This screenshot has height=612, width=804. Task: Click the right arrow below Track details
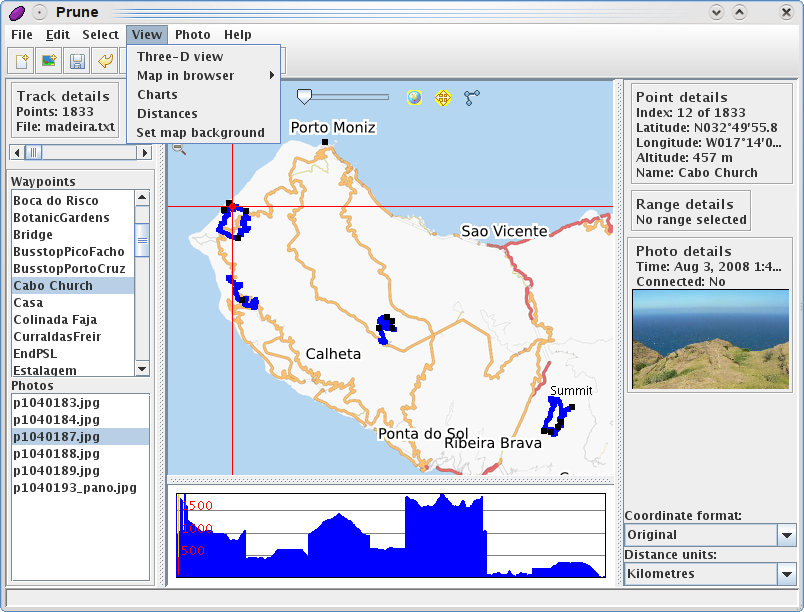click(x=145, y=153)
